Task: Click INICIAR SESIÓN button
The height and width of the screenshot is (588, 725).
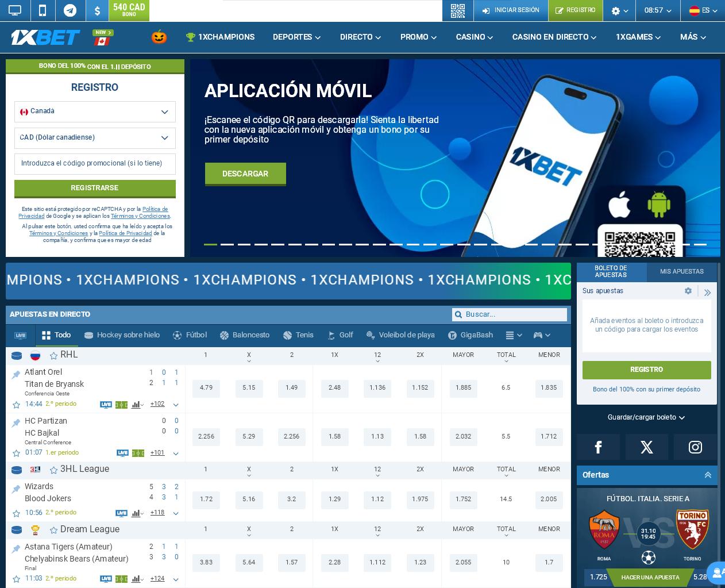Action: click(511, 10)
